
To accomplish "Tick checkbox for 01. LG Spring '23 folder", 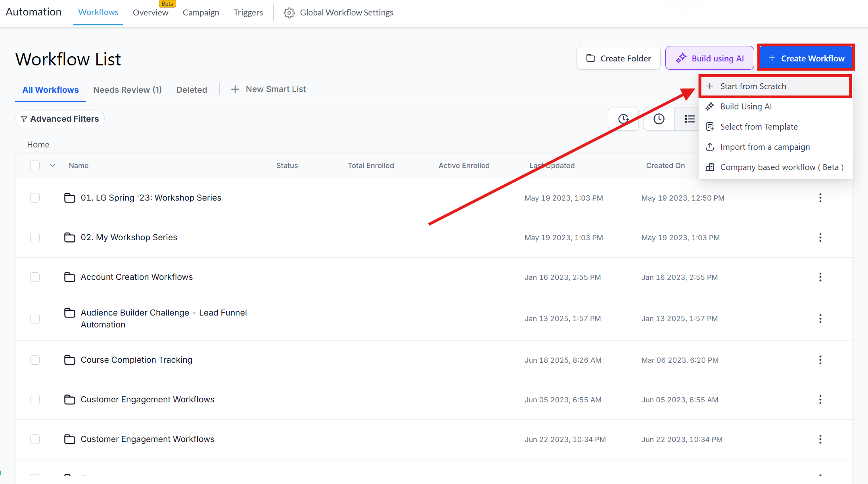I will point(35,198).
